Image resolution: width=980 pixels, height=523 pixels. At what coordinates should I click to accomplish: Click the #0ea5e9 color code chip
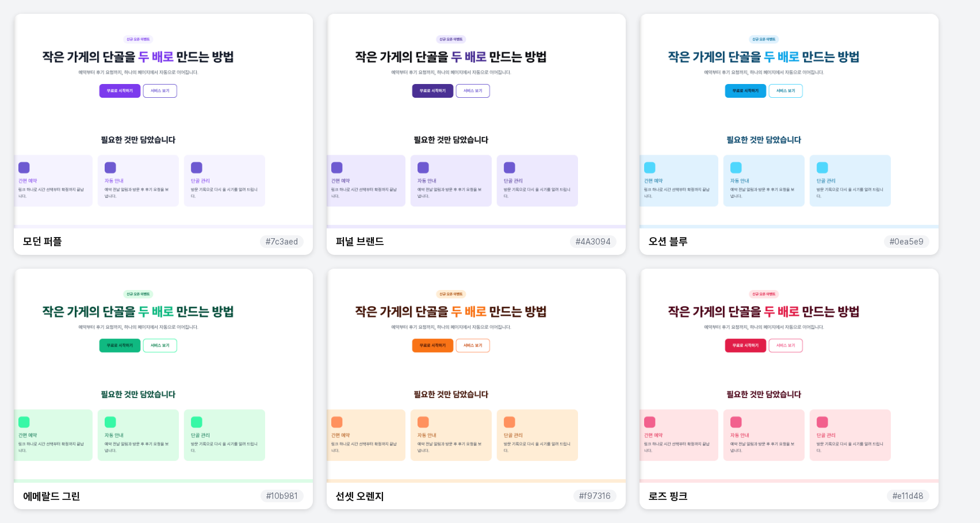coord(906,242)
